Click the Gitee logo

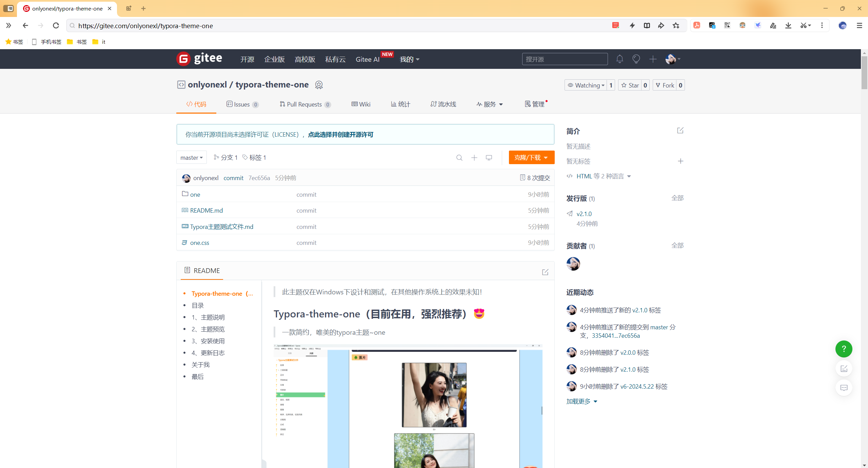[199, 59]
